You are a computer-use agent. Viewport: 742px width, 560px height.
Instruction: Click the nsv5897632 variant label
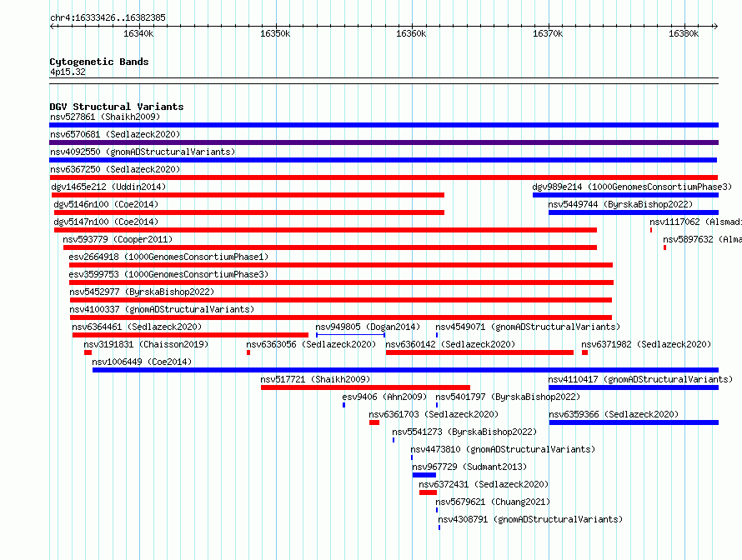coord(702,239)
